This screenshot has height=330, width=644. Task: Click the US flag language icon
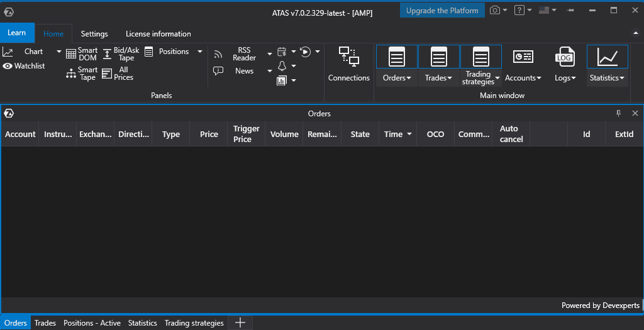[x=544, y=10]
